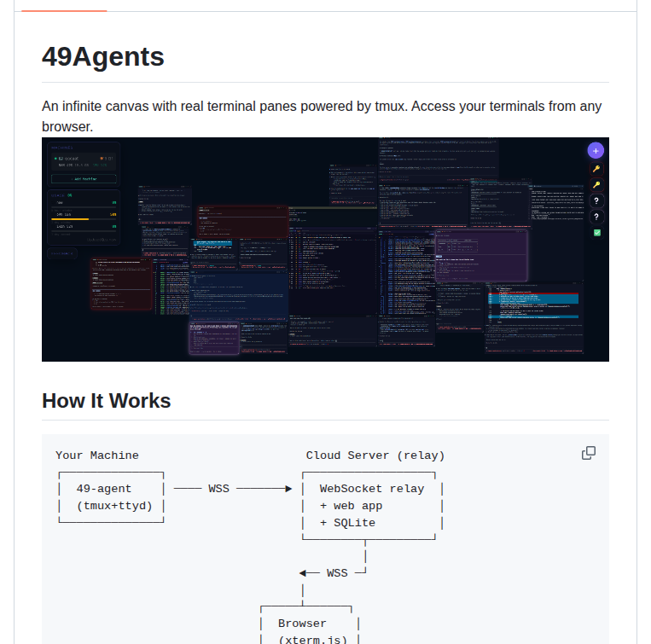Image resolution: width=651 pixels, height=644 pixels.
Task: Click the '+ web app' diagram line
Action: (x=352, y=506)
